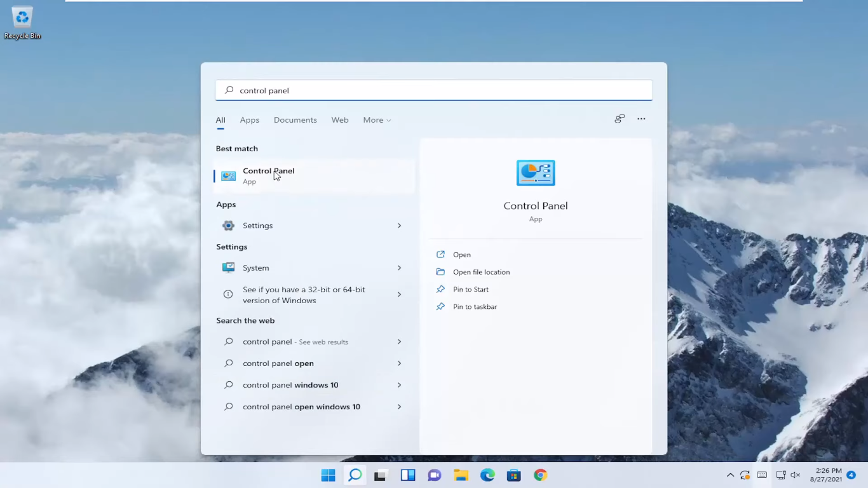Click the System monitor icon in results

pyautogui.click(x=228, y=268)
